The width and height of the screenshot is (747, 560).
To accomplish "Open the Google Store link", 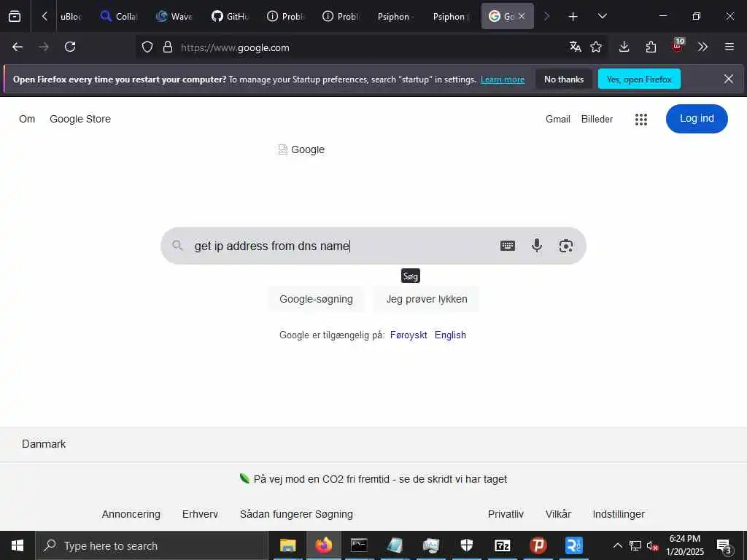I will [80, 119].
